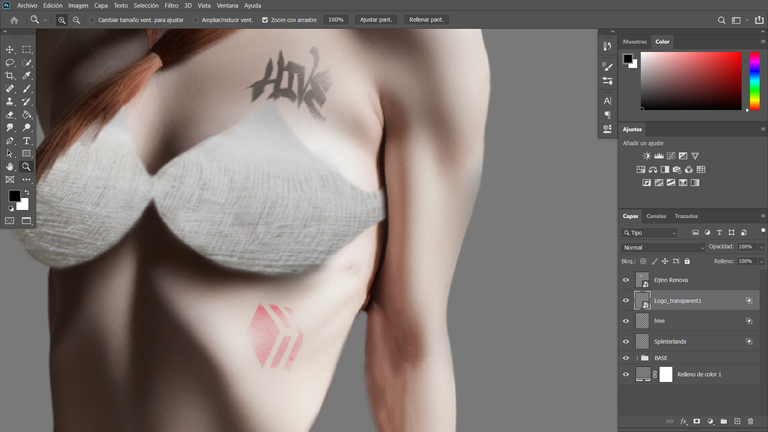The width and height of the screenshot is (768, 432).
Task: Add a Levels adjustment
Action: [659, 156]
